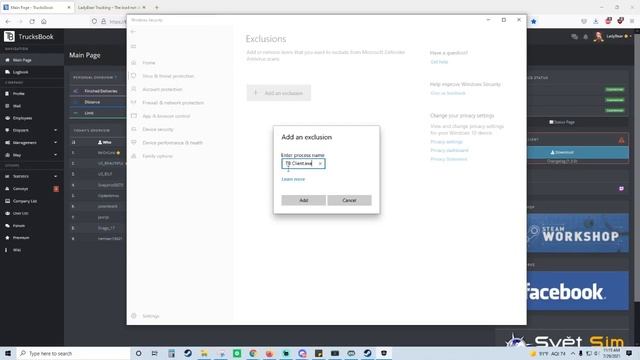Expand Statistics menu in TrucksBook sidebar
640x360 pixels.
pyautogui.click(x=32, y=176)
